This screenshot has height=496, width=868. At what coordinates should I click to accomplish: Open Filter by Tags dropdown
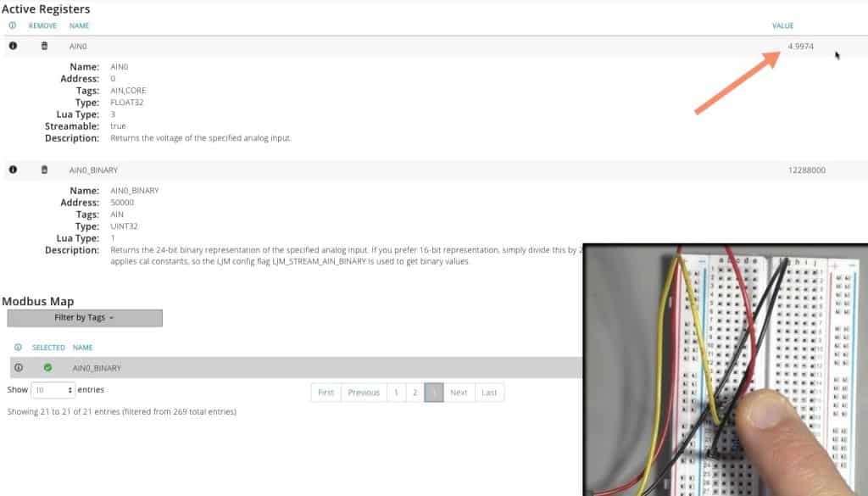pos(85,318)
